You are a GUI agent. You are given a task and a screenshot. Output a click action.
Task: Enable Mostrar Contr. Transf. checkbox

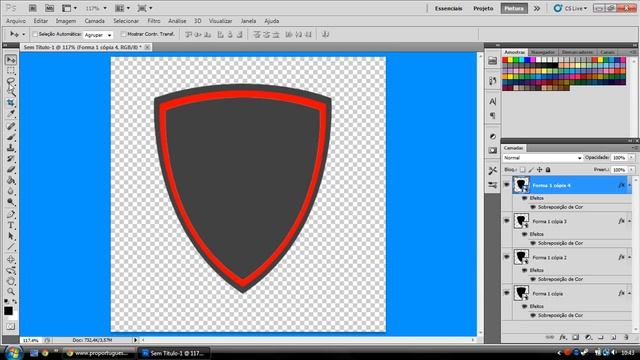(124, 34)
